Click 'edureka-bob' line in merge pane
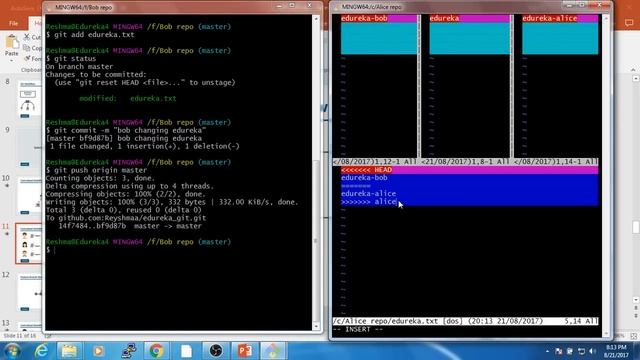The image size is (640, 360). coord(364,178)
